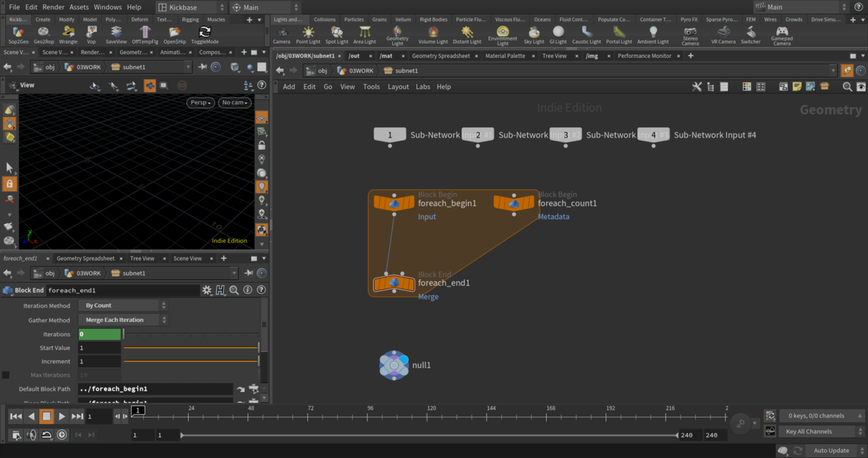Create an Area Light from shelf

tap(365, 35)
